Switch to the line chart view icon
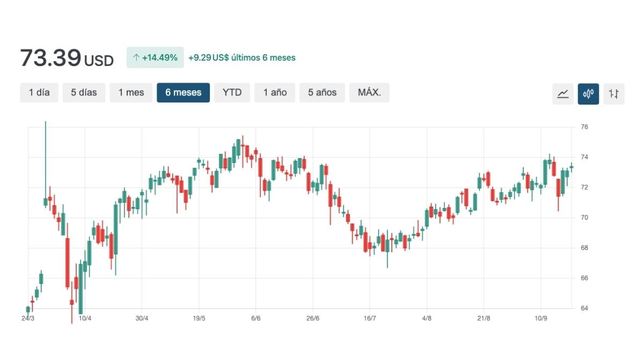 click(563, 93)
